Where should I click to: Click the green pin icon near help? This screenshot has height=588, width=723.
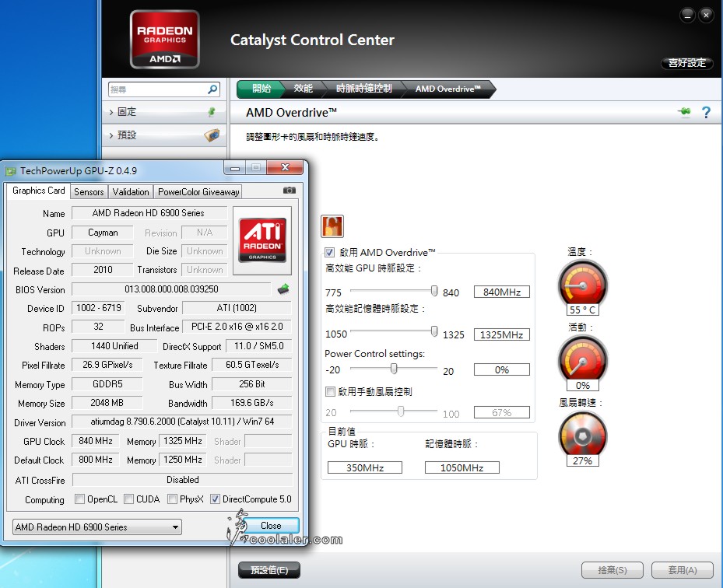(x=684, y=111)
